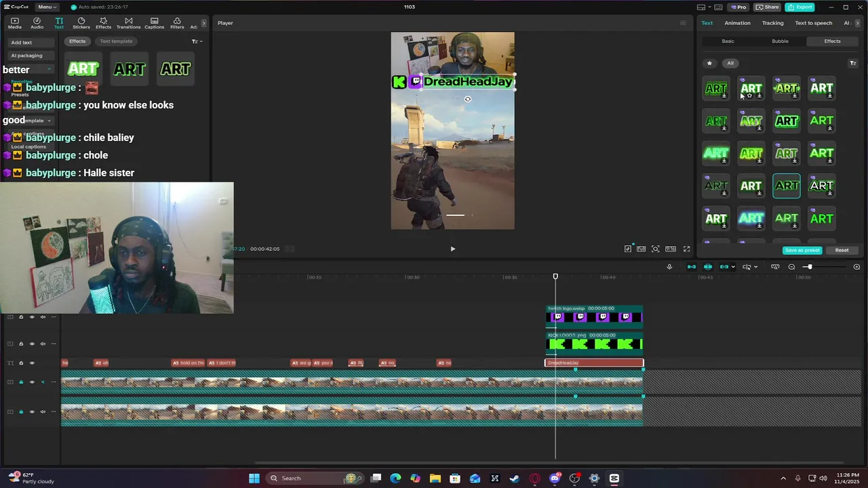Select the Text template pill
868x488 pixels.
tap(116, 41)
